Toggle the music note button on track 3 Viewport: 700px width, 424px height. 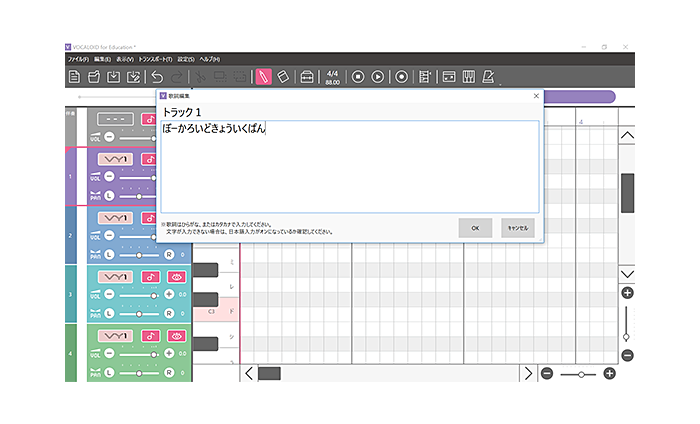[150, 277]
